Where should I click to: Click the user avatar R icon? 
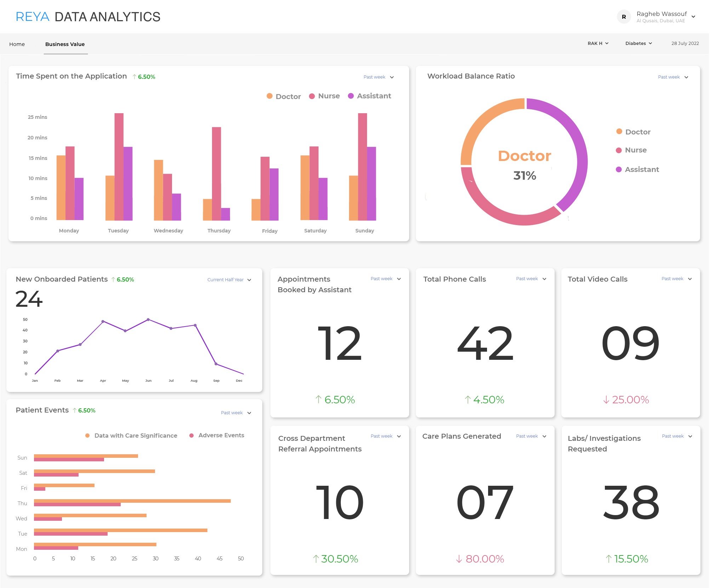(624, 17)
